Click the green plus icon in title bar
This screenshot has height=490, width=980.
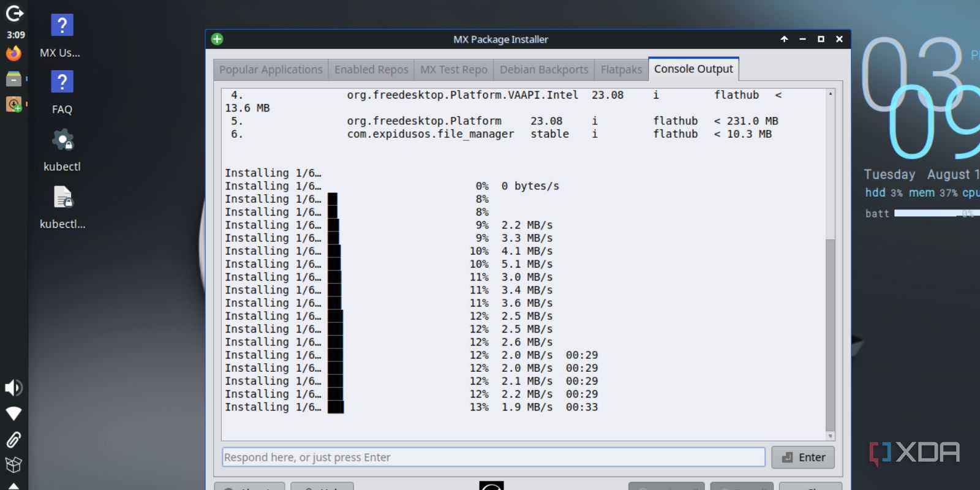tap(217, 39)
